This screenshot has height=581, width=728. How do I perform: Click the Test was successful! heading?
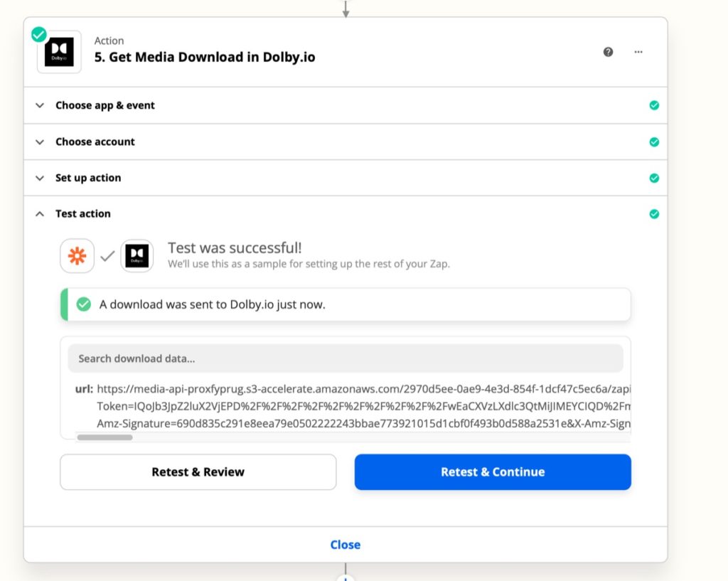235,247
